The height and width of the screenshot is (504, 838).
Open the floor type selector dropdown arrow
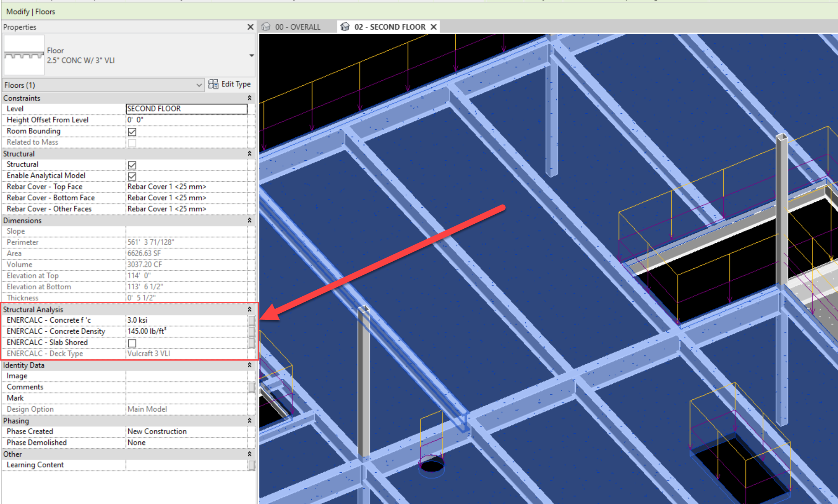pyautogui.click(x=251, y=56)
